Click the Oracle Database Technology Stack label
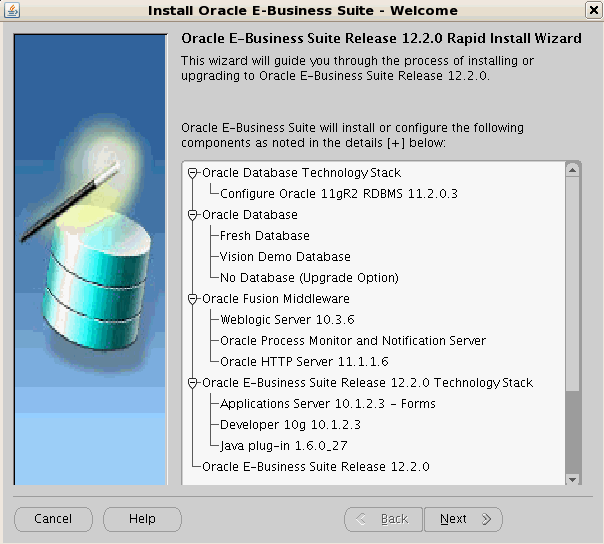Viewport: 604px width, 544px height. coord(301,173)
